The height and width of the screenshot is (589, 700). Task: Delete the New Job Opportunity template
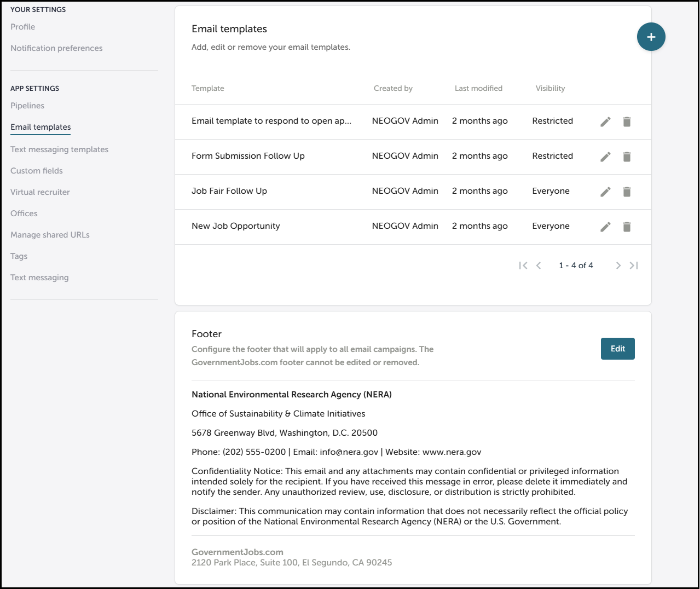pyautogui.click(x=627, y=227)
